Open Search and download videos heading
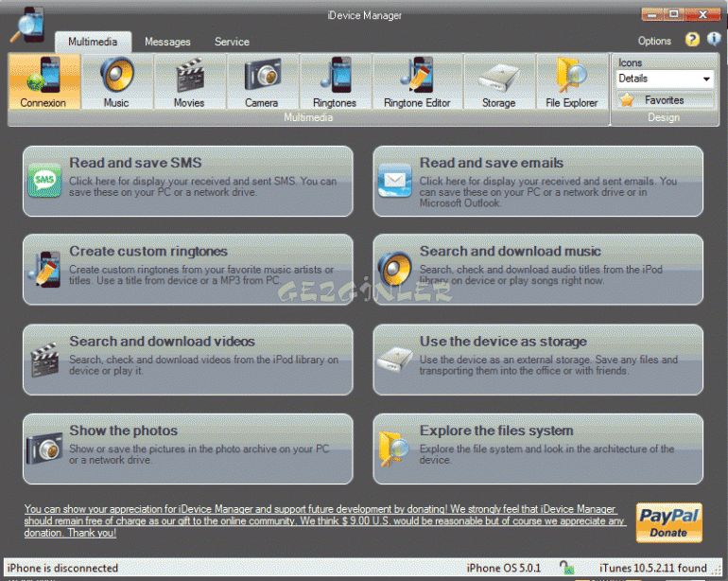 pos(162,342)
